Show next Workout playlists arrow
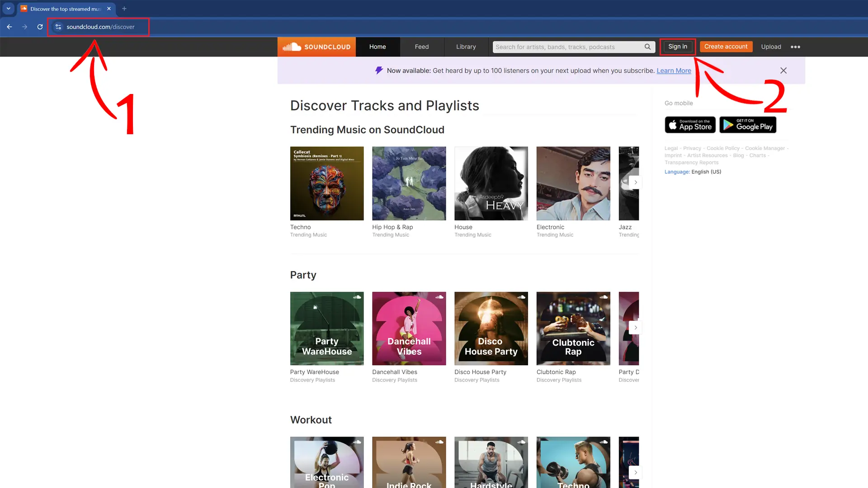The width and height of the screenshot is (868, 488). [x=635, y=473]
